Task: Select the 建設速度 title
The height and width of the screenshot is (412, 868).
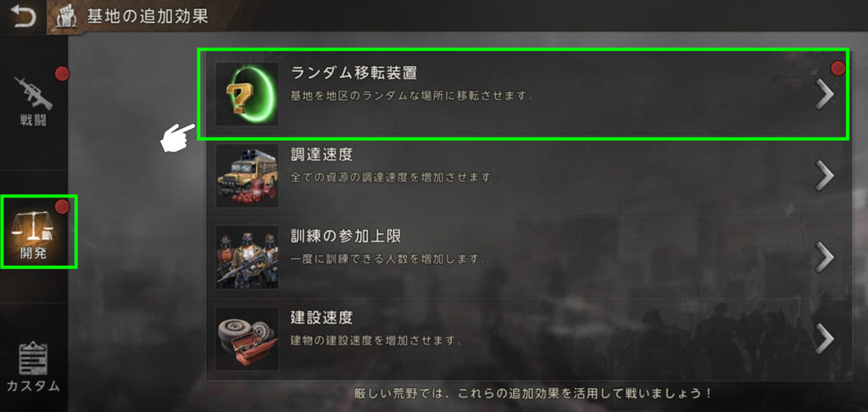Action: (x=321, y=318)
